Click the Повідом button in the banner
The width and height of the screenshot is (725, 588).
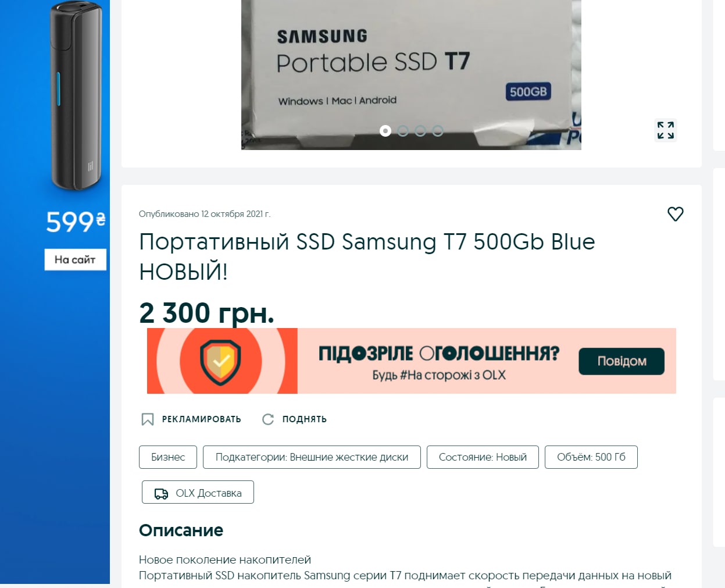622,361
